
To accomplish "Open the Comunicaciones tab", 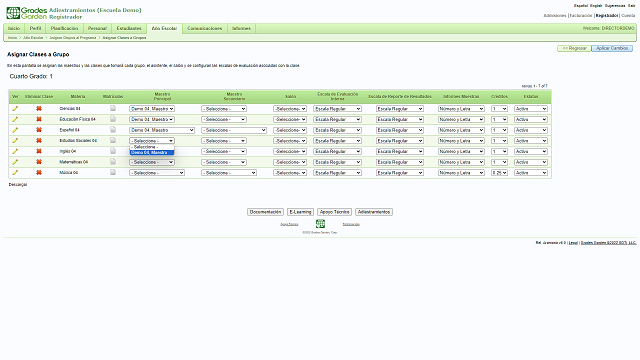I will 204,29.
